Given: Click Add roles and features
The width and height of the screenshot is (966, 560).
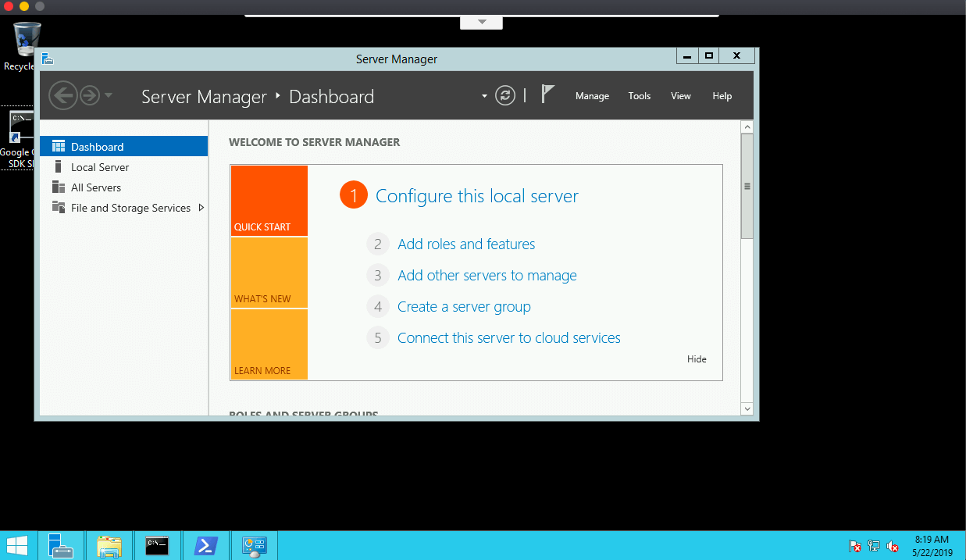Looking at the screenshot, I should pyautogui.click(x=466, y=244).
